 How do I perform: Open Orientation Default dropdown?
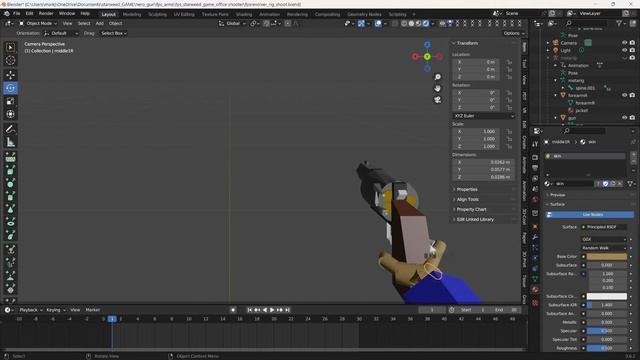click(61, 33)
